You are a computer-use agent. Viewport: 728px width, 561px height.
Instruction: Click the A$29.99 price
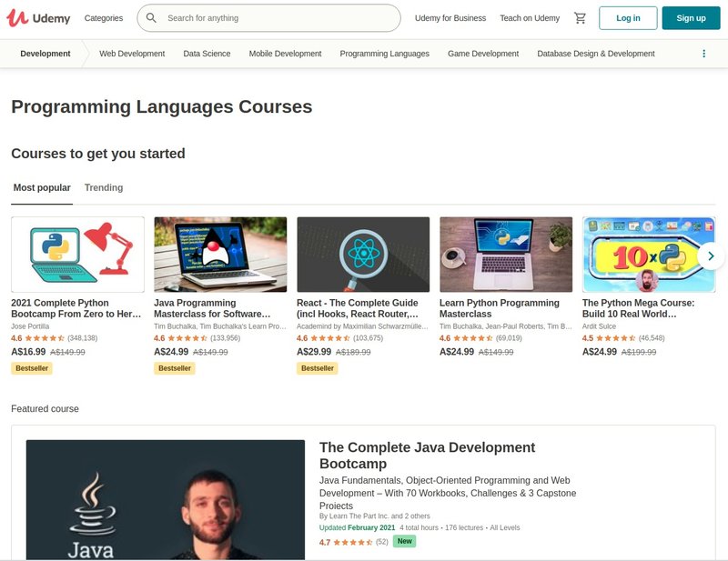(x=314, y=352)
